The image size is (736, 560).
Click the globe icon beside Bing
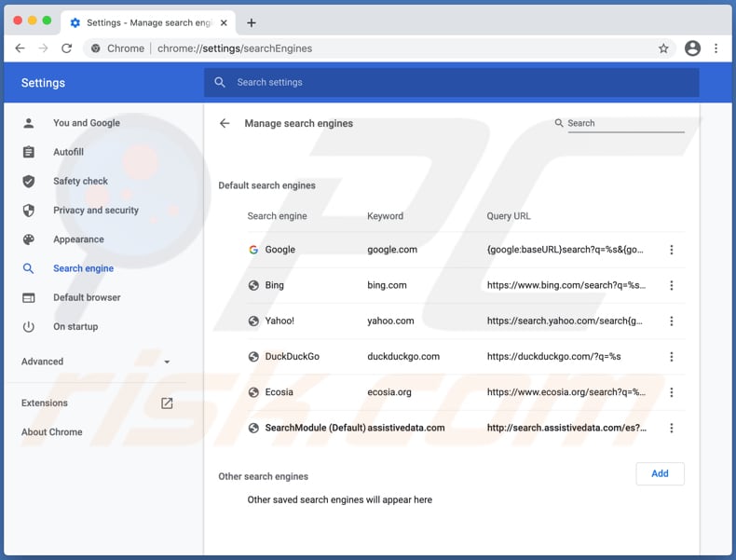point(253,285)
